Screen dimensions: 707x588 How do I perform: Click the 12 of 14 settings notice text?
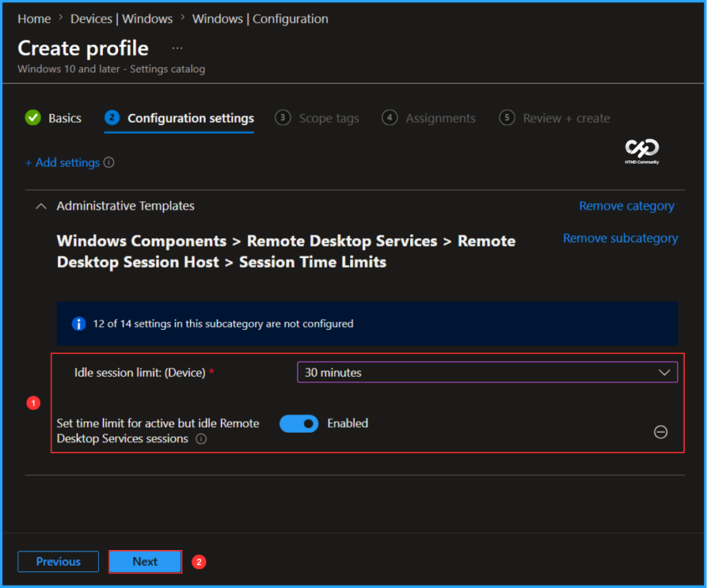(x=223, y=324)
